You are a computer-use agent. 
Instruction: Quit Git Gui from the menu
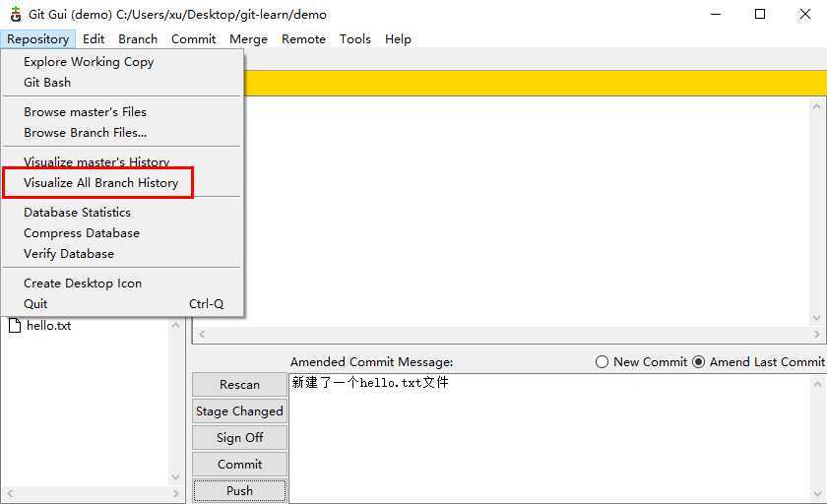point(122,303)
